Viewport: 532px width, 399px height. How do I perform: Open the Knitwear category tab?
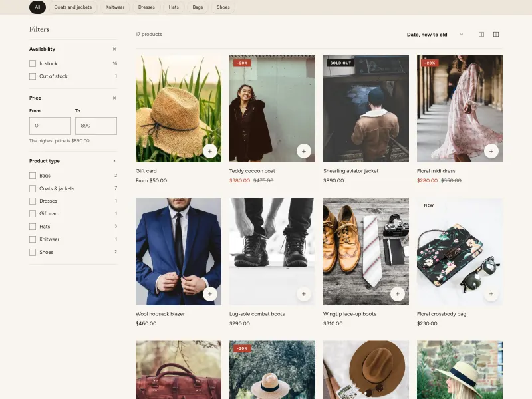point(114,7)
